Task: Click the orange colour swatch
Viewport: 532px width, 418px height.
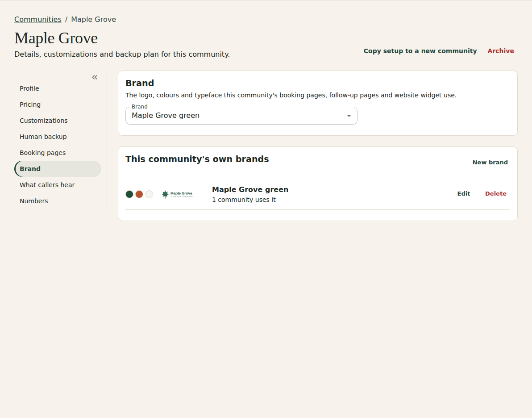Action: coord(139,194)
